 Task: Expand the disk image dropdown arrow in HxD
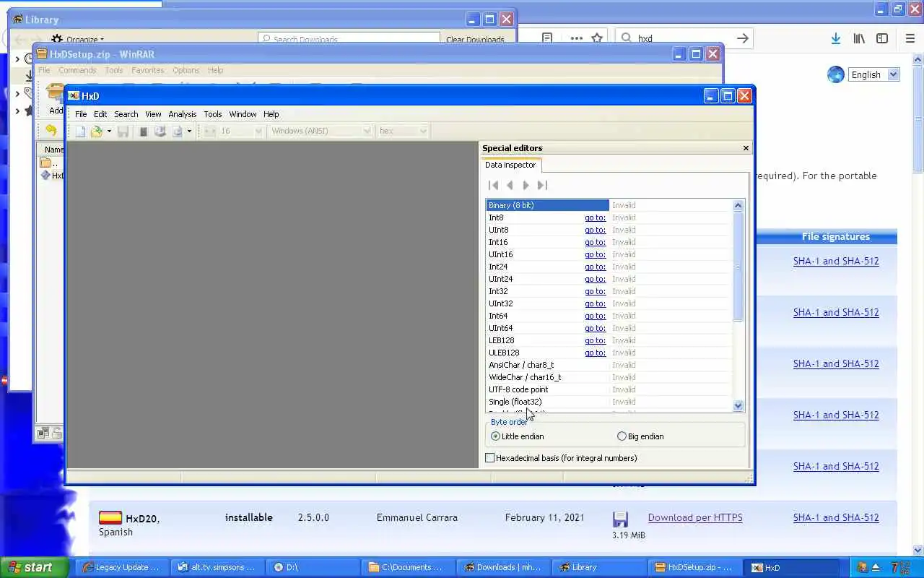pyautogui.click(x=189, y=131)
